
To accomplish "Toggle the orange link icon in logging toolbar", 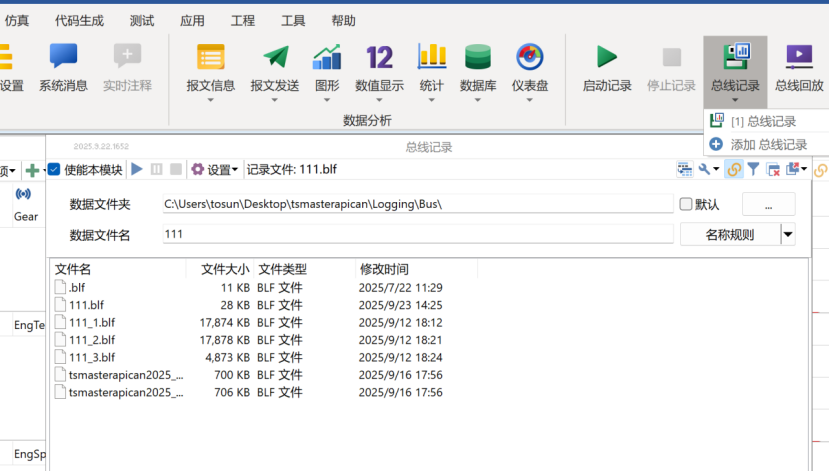I will [x=734, y=170].
